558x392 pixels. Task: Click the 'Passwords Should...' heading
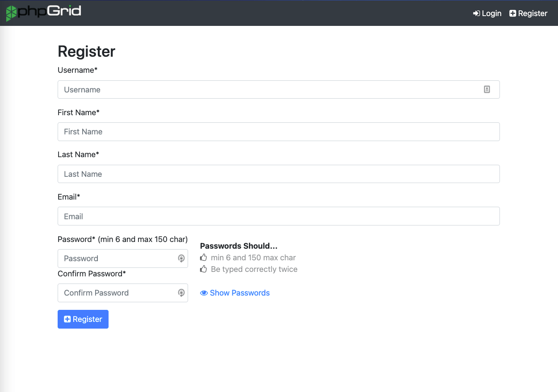(x=239, y=246)
